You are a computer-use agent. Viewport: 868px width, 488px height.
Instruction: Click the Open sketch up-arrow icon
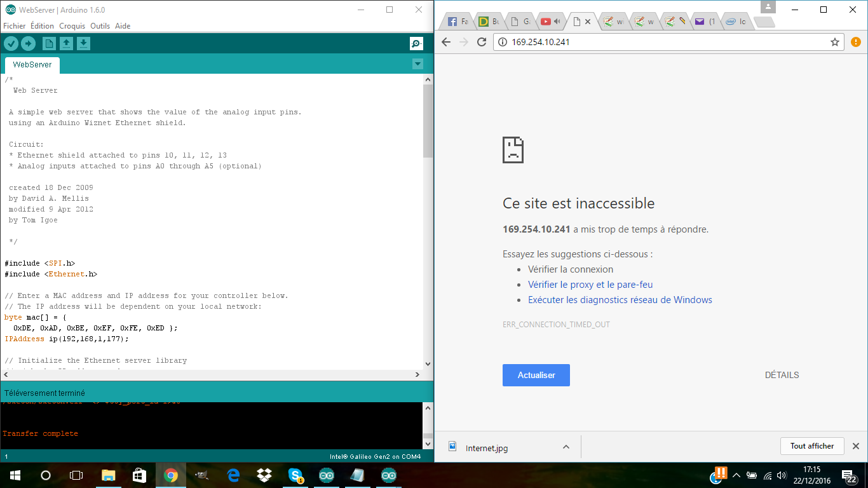pos(66,43)
